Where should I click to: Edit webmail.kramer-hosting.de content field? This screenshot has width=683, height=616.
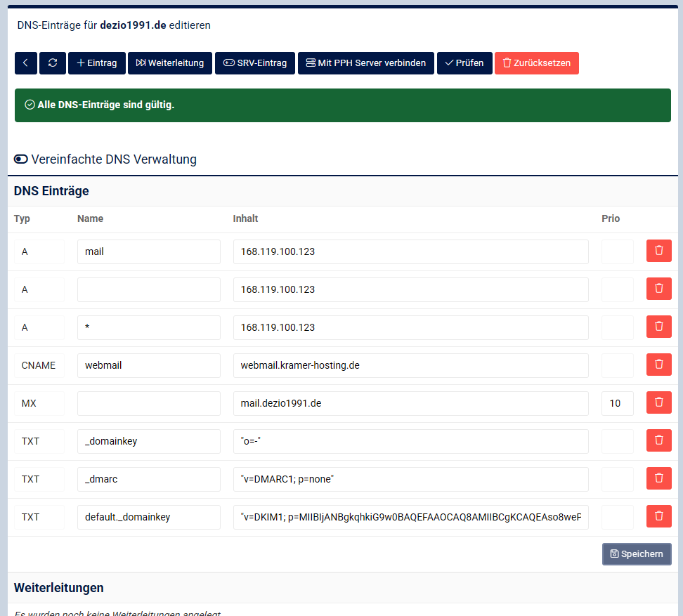point(411,365)
